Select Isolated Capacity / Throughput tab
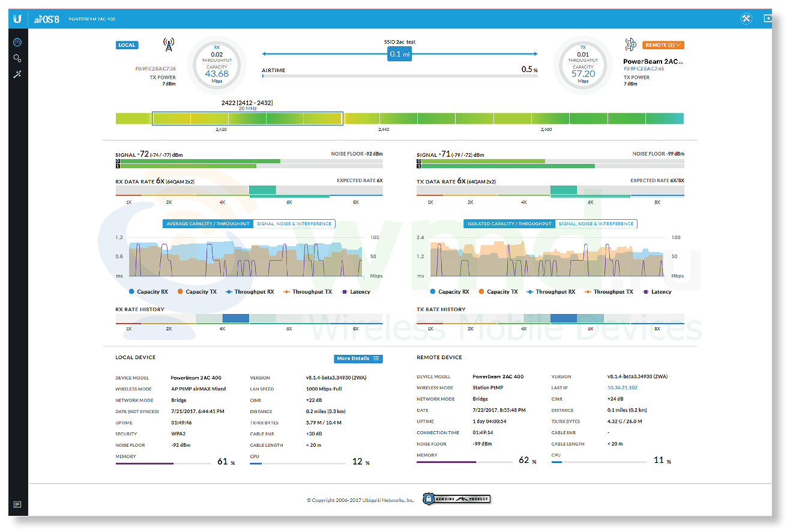790x532 pixels. click(510, 224)
